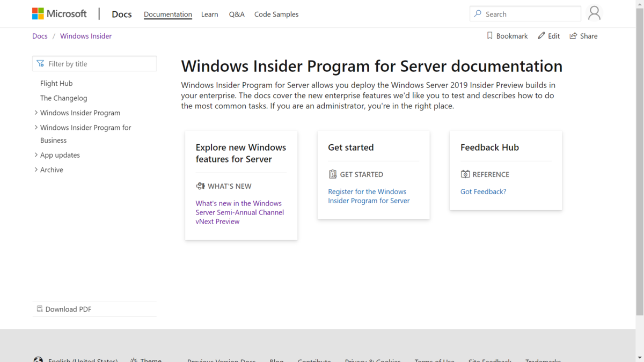Viewport: 644px width, 362px height.
Task: Click the filter funnel icon
Action: point(40,63)
